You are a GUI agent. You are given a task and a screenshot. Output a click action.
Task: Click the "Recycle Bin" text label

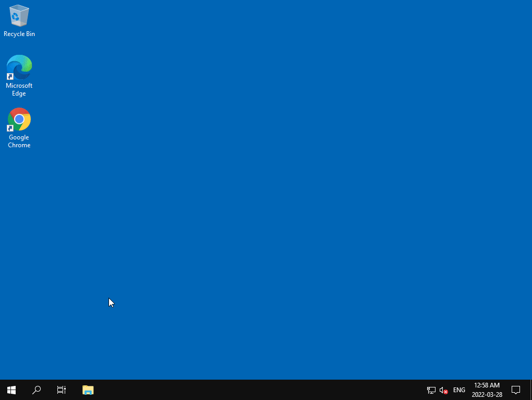point(19,34)
